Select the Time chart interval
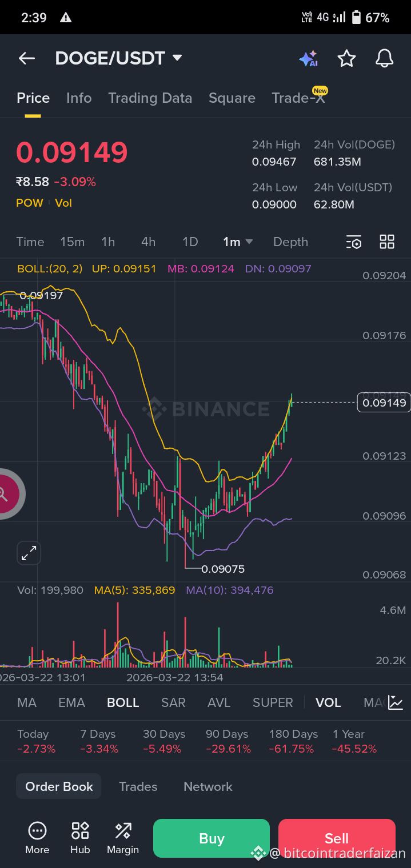The image size is (411, 868). click(30, 242)
